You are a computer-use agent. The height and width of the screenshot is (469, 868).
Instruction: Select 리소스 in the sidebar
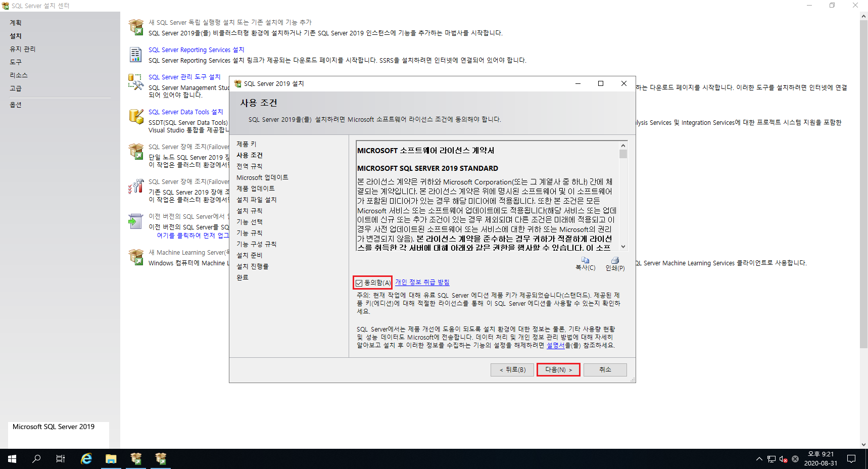coord(19,75)
